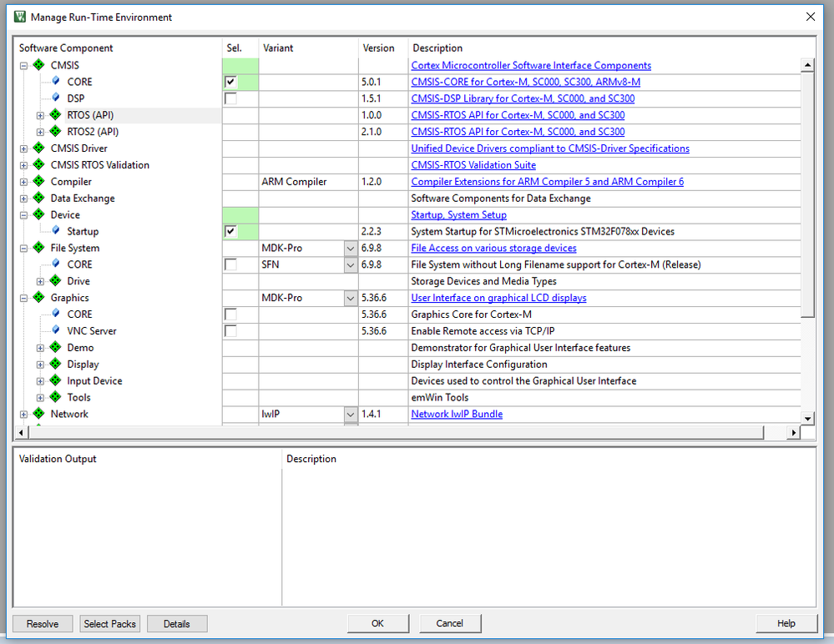Expand the Compiler node
Image resolution: width=834 pixels, height=644 pixels.
(23, 182)
